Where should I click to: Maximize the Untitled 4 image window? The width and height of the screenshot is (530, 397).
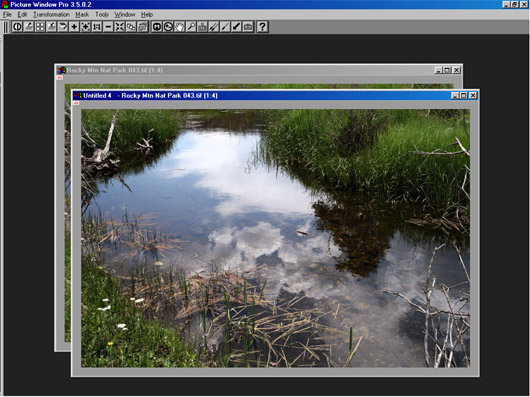click(x=464, y=96)
